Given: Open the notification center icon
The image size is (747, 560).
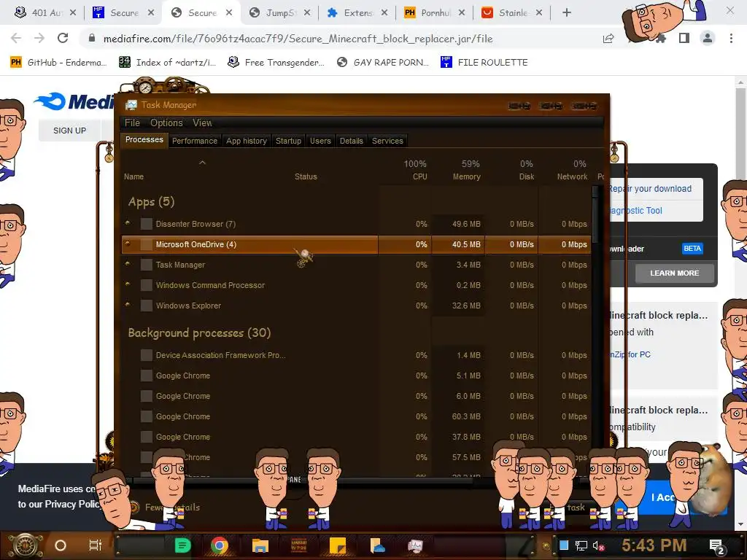Looking at the screenshot, I should [717, 546].
